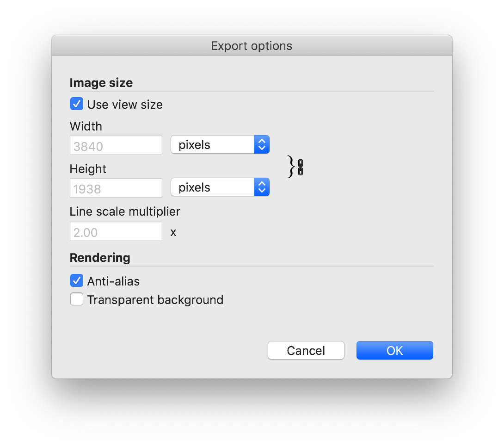Click the x unit beside line scale field

click(173, 232)
